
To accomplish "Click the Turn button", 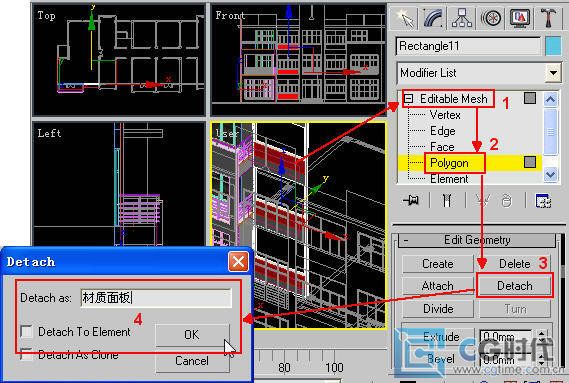I will [x=515, y=309].
